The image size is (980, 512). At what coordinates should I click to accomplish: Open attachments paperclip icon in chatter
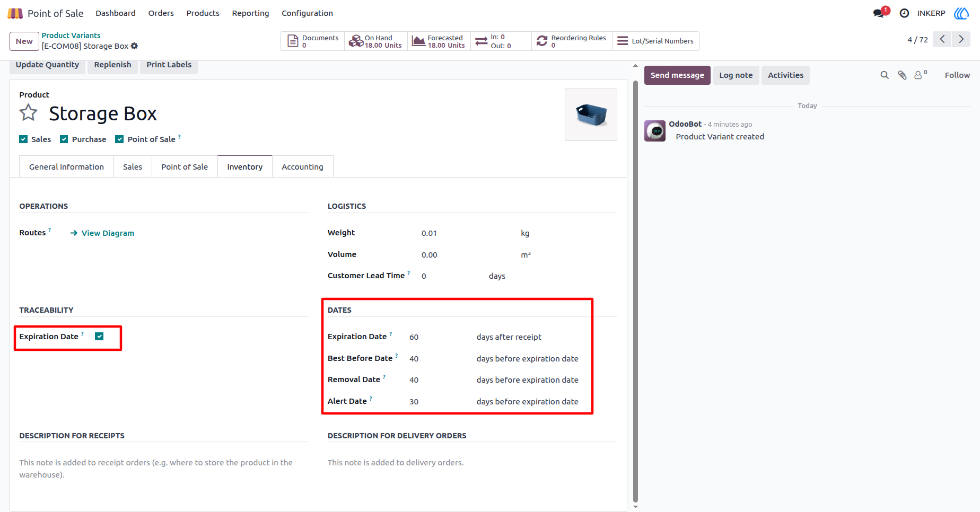point(902,75)
